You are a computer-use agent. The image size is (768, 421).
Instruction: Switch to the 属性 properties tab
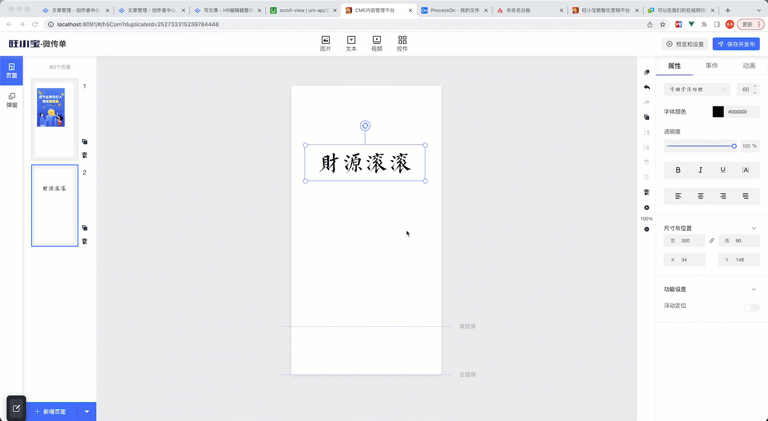(674, 66)
